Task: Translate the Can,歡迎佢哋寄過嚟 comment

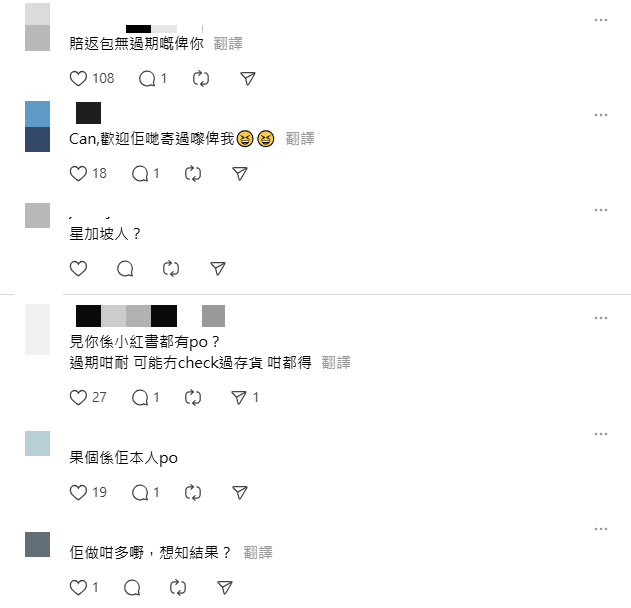Action: click(300, 139)
